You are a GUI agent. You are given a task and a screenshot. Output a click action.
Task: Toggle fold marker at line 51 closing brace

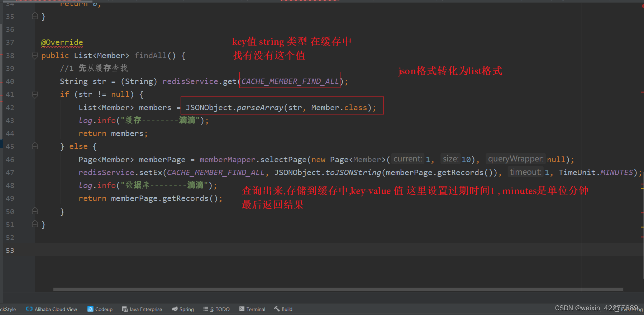click(35, 224)
